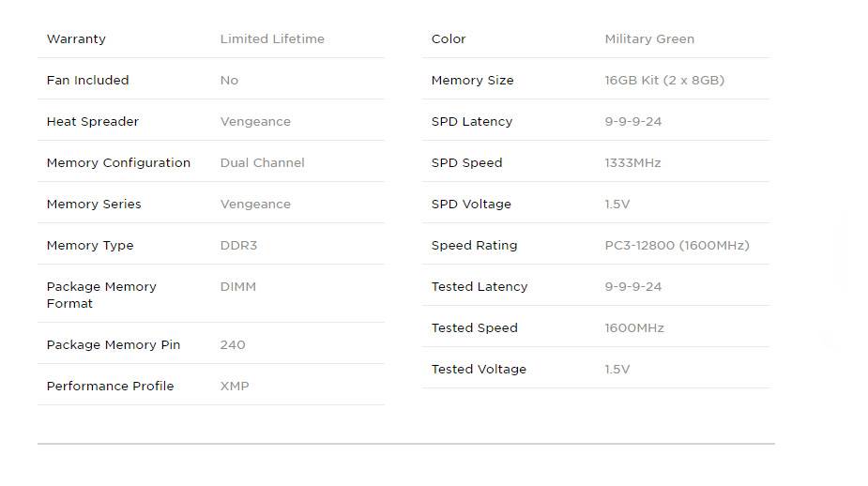Viewport: 868px width, 486px height.
Task: Click the Color label
Action: 449,38
